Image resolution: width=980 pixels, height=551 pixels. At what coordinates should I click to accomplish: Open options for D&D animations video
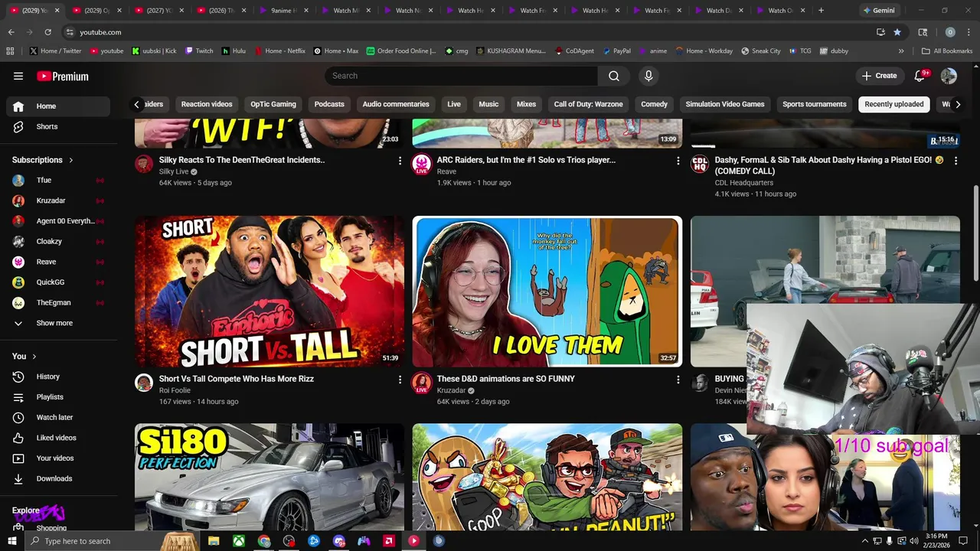click(x=678, y=380)
